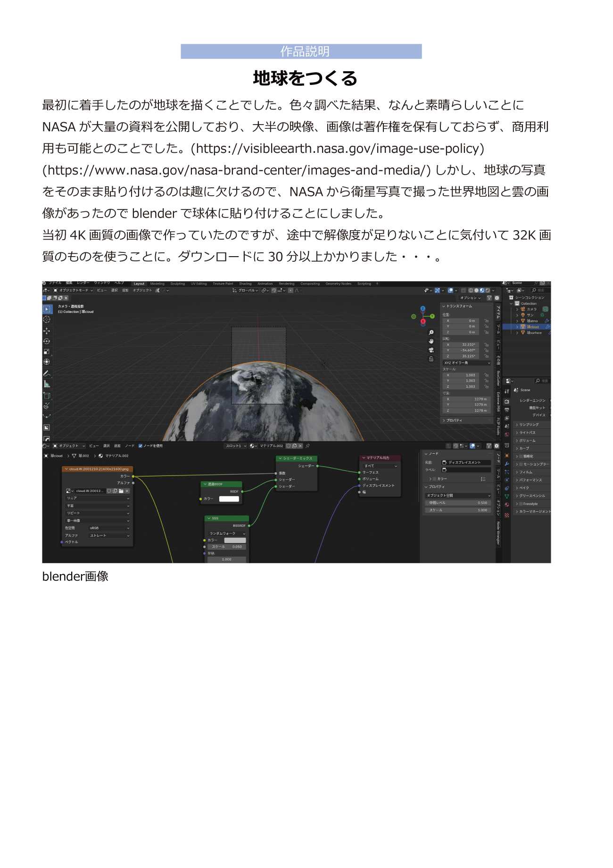
Task: Toggle the ノードを使用 checkbox
Action: (x=141, y=446)
